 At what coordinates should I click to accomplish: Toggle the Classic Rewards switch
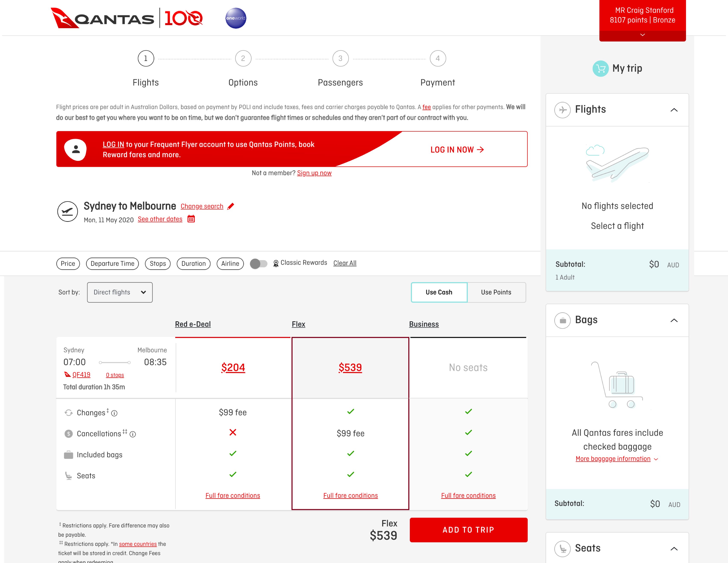click(x=259, y=264)
